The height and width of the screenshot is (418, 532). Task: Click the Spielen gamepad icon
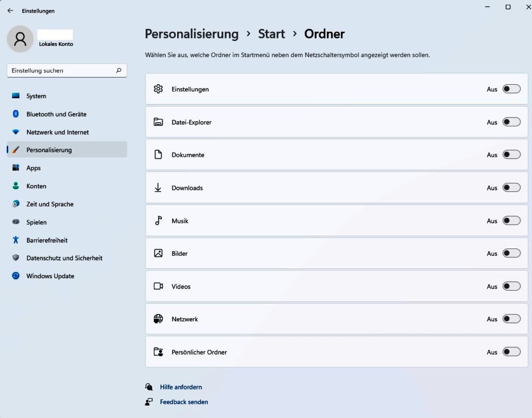(x=16, y=221)
